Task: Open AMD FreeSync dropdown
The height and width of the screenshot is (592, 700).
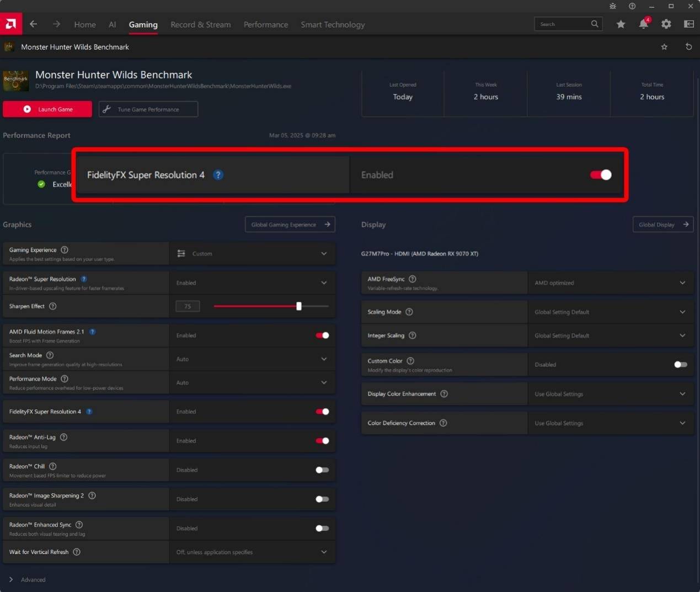Action: [x=611, y=283]
